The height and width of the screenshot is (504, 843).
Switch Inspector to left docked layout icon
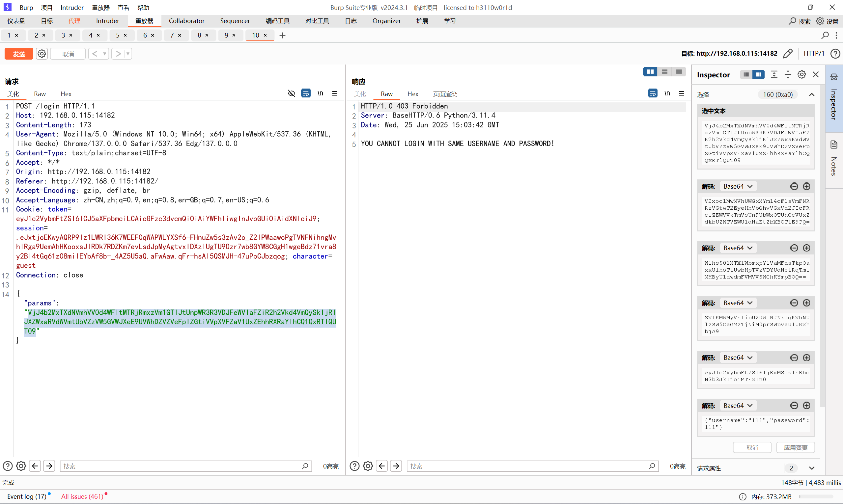746,74
